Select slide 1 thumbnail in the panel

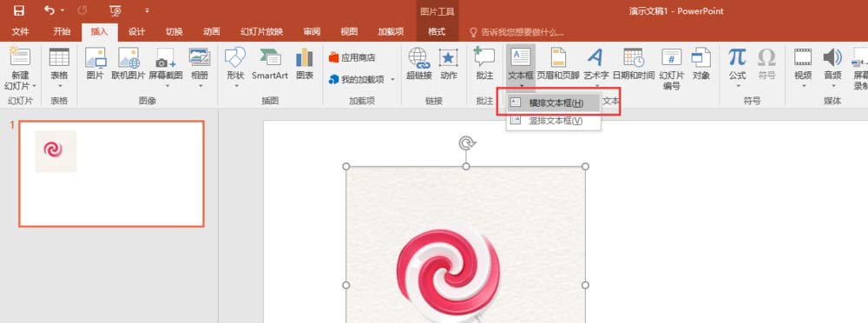(111, 174)
